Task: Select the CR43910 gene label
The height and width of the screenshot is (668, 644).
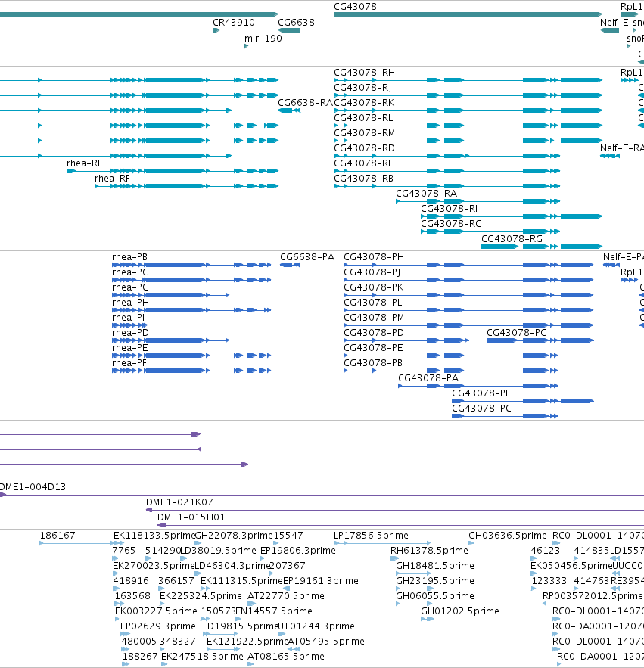Action: click(x=234, y=22)
